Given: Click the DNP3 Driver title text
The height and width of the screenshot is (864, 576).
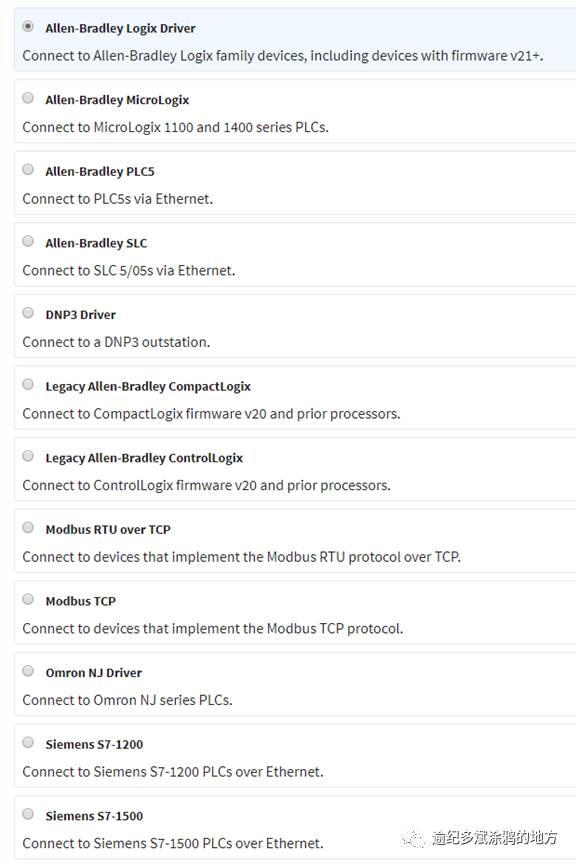Looking at the screenshot, I should tap(80, 315).
